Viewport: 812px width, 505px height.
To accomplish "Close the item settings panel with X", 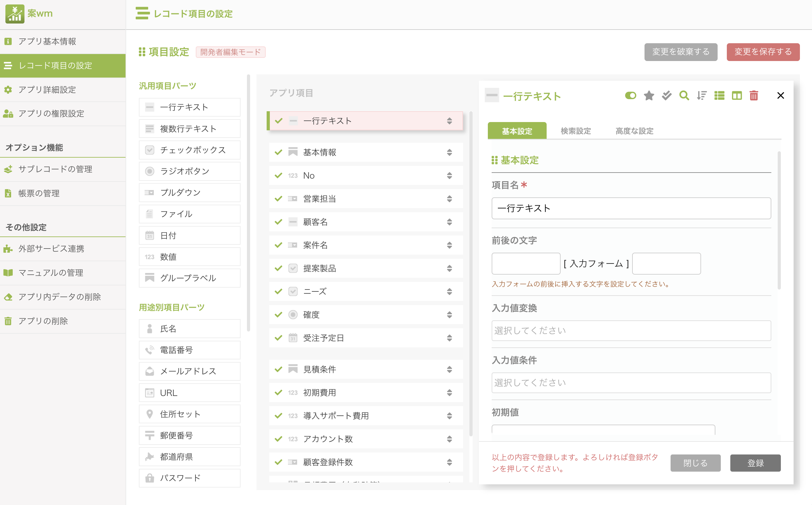I will tap(780, 96).
